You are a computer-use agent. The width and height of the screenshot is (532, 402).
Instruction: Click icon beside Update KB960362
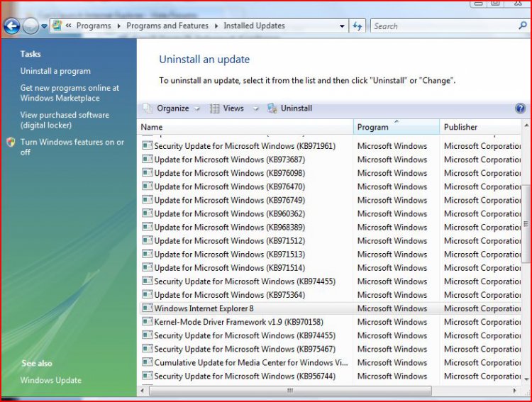[148, 213]
